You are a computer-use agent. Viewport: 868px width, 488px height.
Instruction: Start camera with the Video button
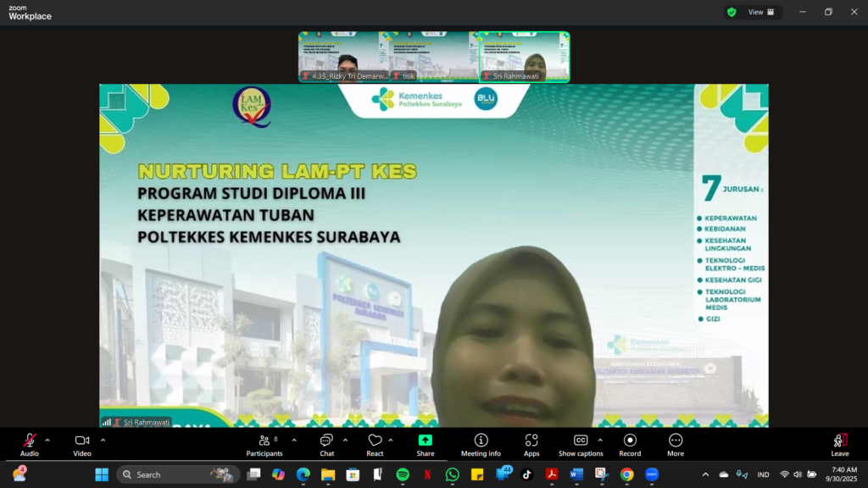coord(82,445)
